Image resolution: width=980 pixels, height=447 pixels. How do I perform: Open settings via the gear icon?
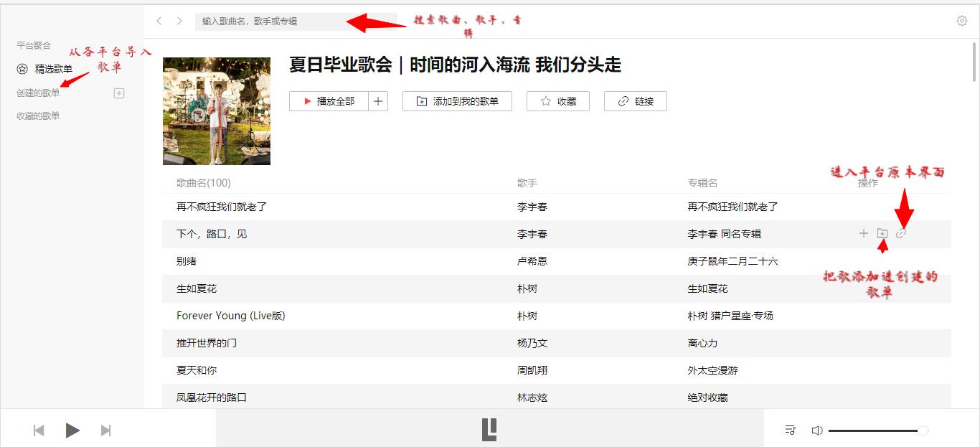pos(961,22)
